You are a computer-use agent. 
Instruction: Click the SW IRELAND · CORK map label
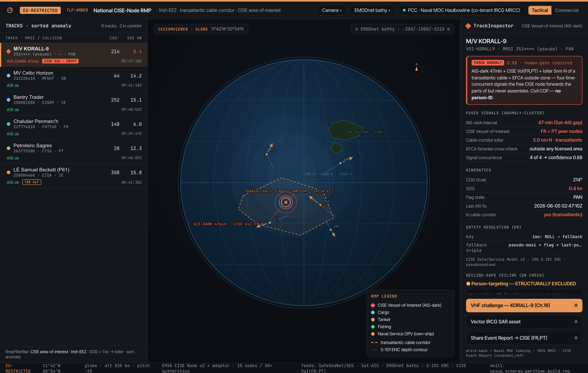click(x=365, y=132)
